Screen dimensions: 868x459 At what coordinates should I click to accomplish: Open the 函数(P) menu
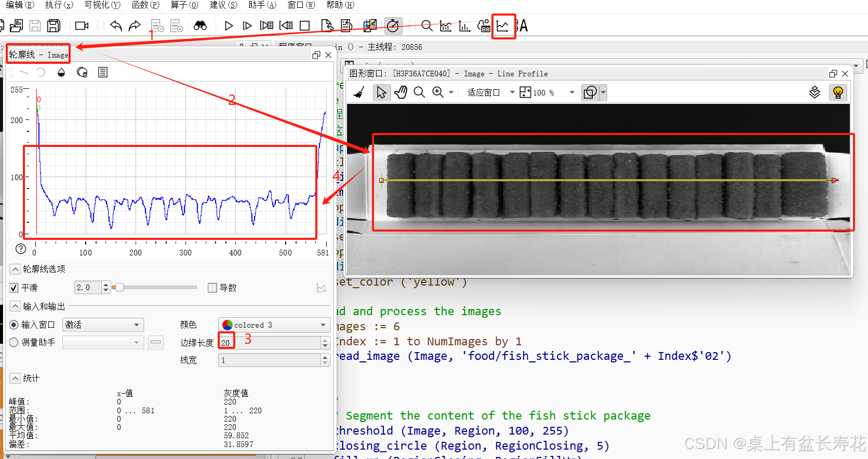pyautogui.click(x=146, y=5)
